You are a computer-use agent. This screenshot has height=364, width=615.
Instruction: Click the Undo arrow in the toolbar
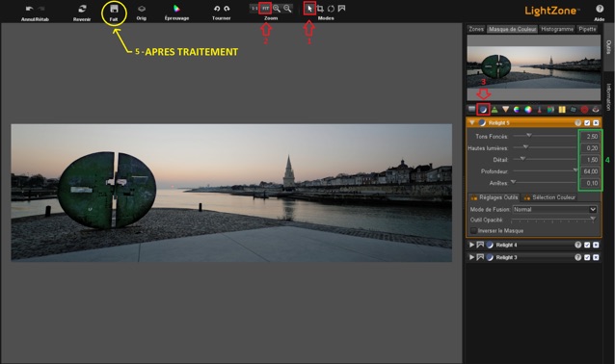coord(30,9)
